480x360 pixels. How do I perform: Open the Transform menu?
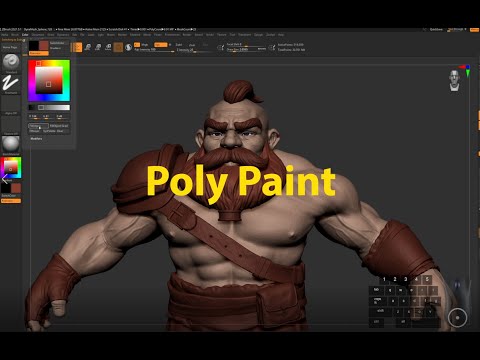pos(244,35)
